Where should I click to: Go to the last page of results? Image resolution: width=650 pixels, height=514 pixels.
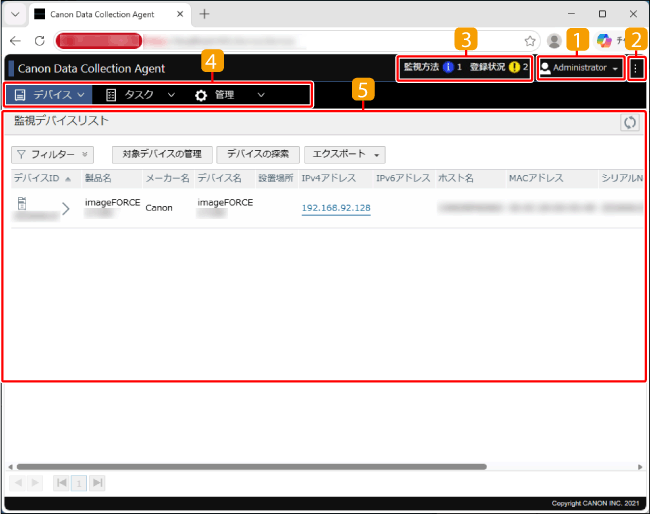pos(97,482)
